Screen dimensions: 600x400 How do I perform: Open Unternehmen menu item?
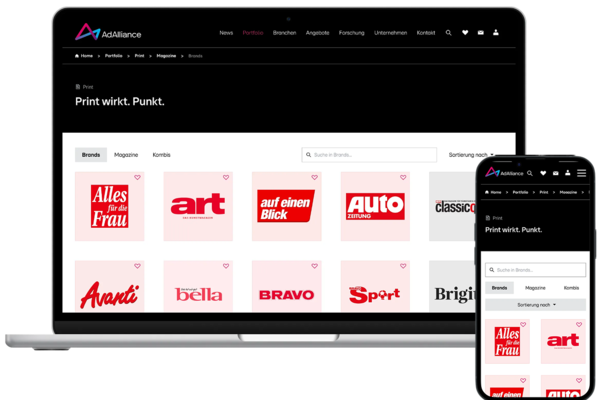point(390,33)
